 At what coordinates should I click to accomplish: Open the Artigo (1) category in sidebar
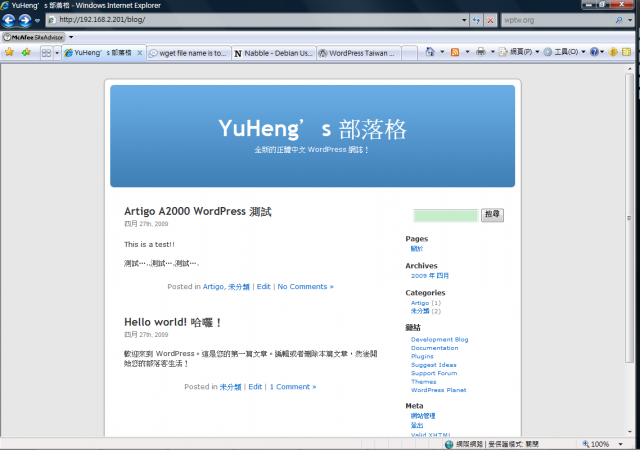(420, 303)
